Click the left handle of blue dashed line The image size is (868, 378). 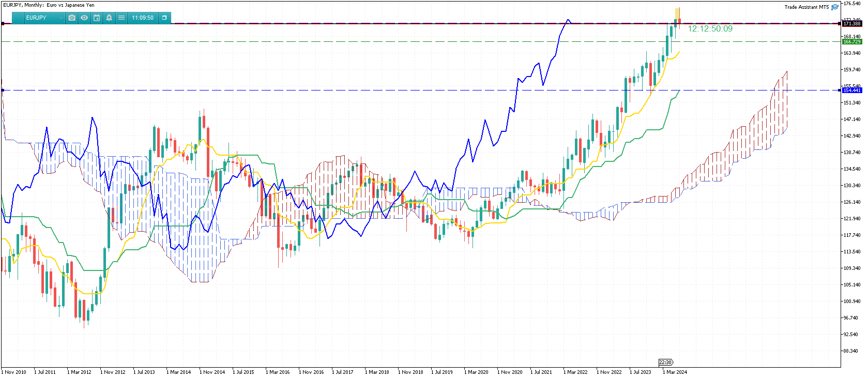(3, 90)
